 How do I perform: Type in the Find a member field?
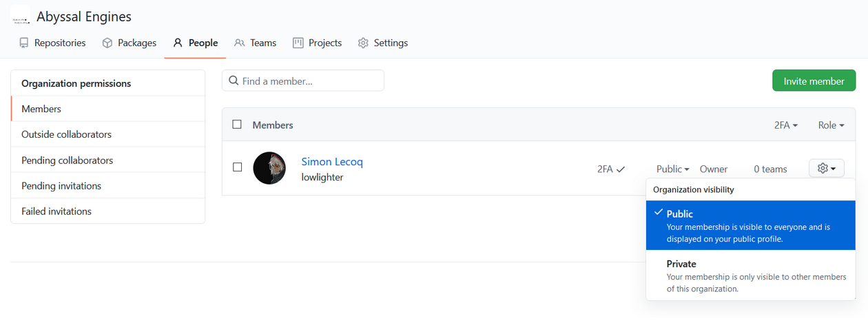310,81
